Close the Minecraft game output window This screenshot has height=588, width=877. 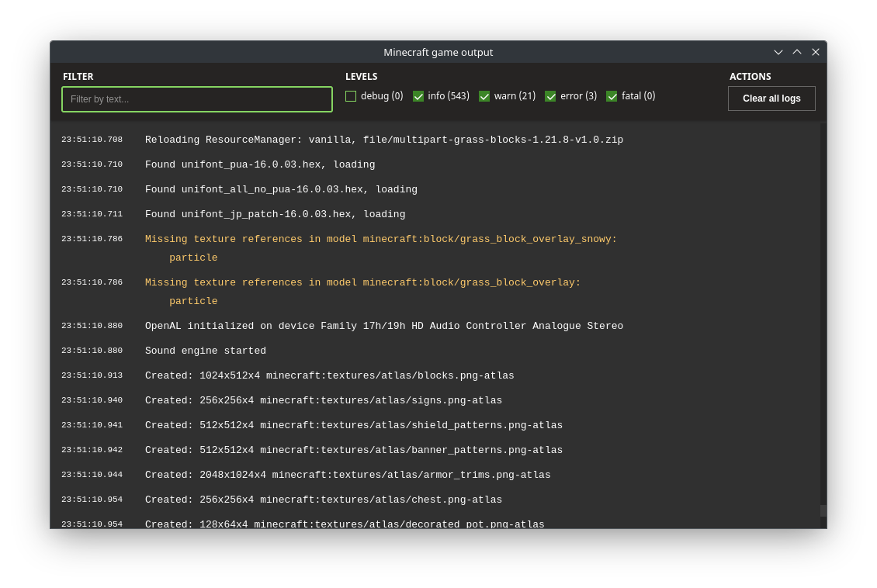click(816, 52)
